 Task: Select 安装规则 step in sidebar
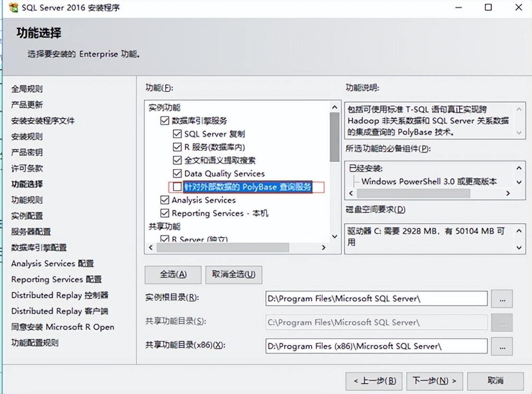27,136
